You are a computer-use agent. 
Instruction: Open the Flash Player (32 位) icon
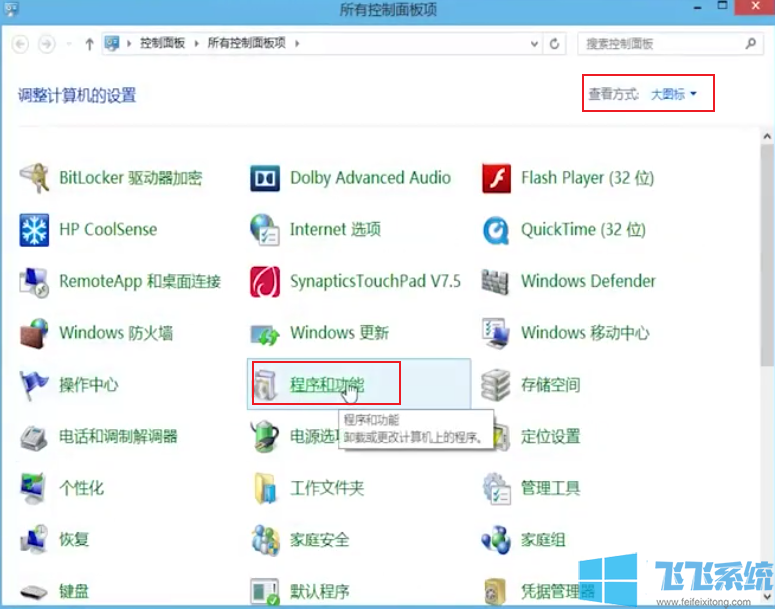(496, 178)
